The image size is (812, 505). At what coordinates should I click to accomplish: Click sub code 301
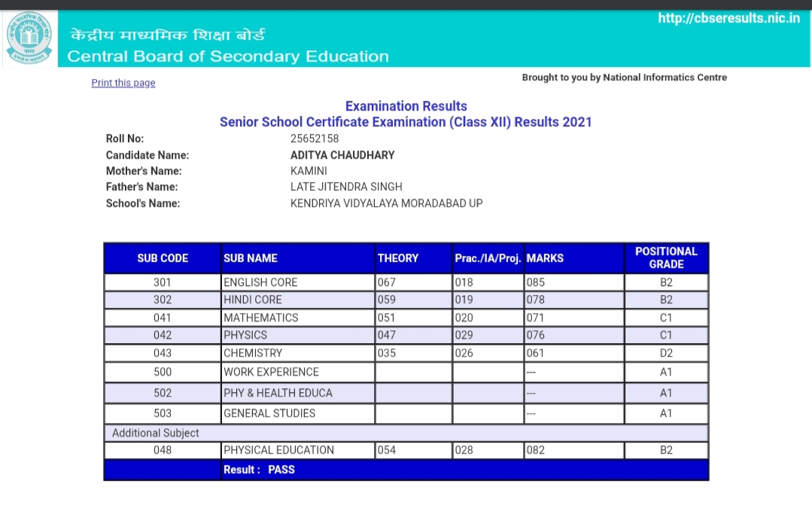163,282
